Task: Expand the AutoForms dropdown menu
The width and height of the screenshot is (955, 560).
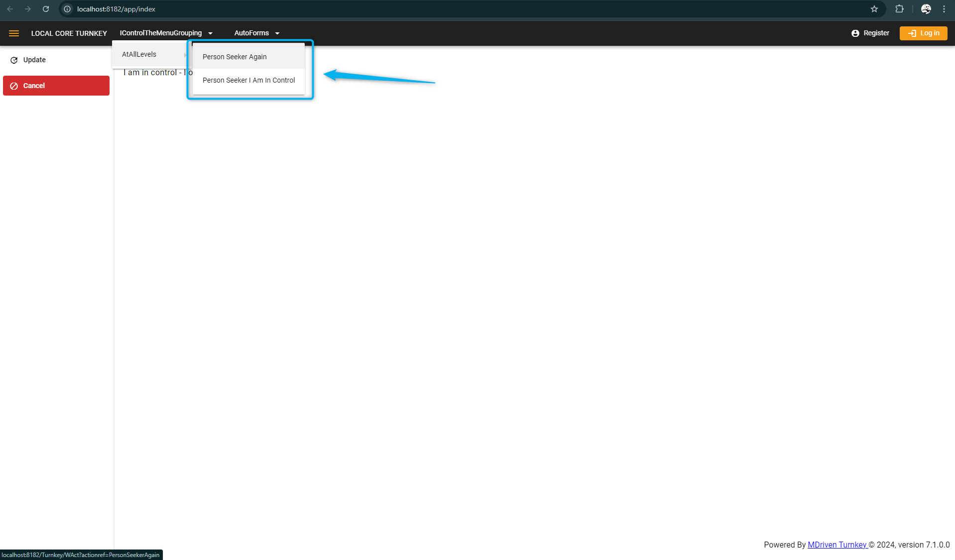Action: (256, 33)
